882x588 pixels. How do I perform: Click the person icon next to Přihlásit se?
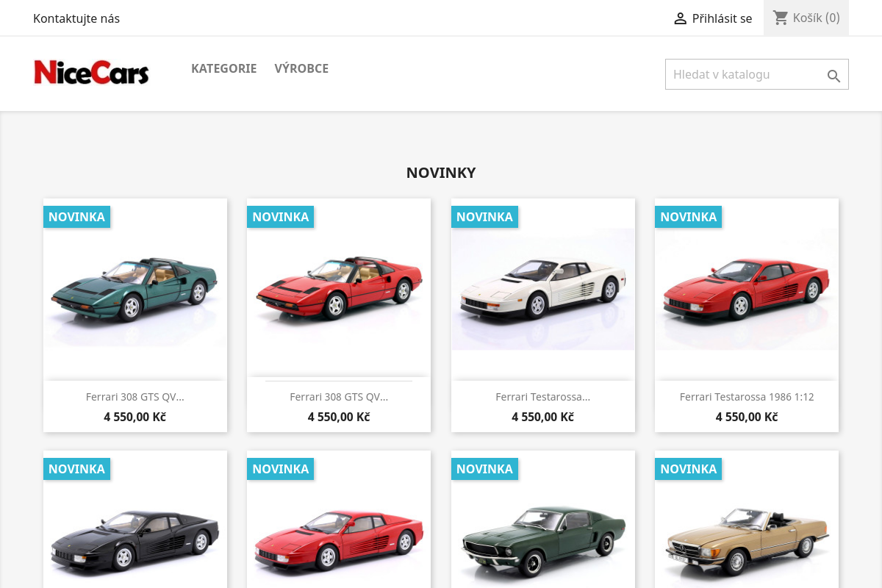pyautogui.click(x=681, y=18)
